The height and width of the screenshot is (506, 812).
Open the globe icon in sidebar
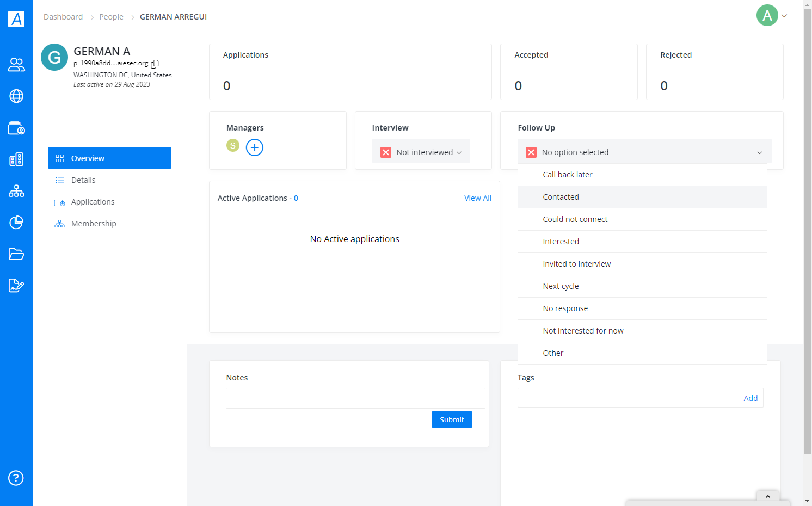pos(16,96)
